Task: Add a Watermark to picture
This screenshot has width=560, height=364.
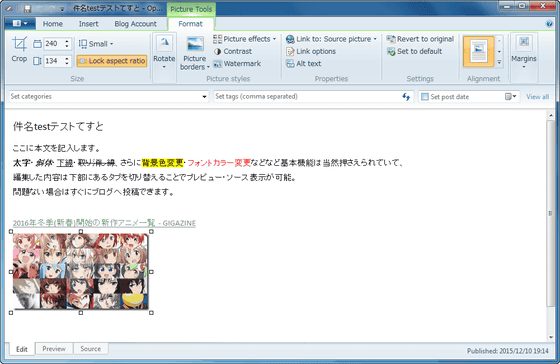Action: coord(237,64)
